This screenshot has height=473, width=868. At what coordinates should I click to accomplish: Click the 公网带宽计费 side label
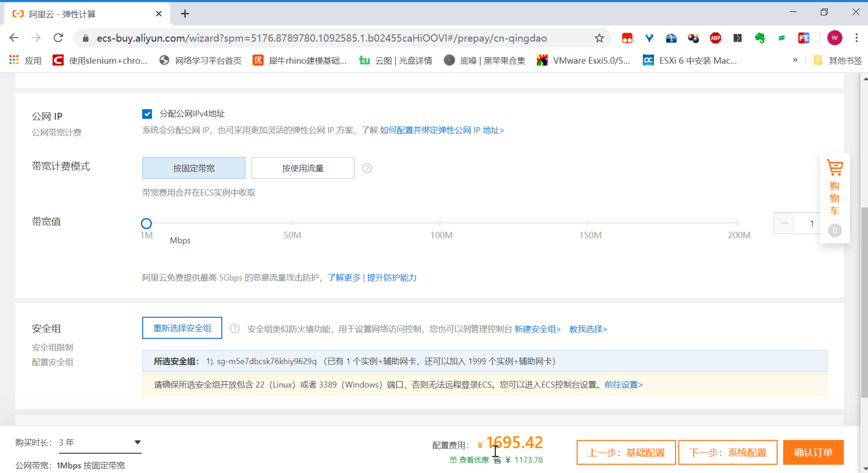57,132
